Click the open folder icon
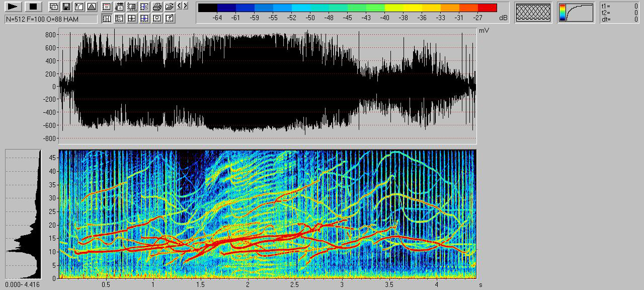Screen dimensions: 644x290 pos(170,7)
